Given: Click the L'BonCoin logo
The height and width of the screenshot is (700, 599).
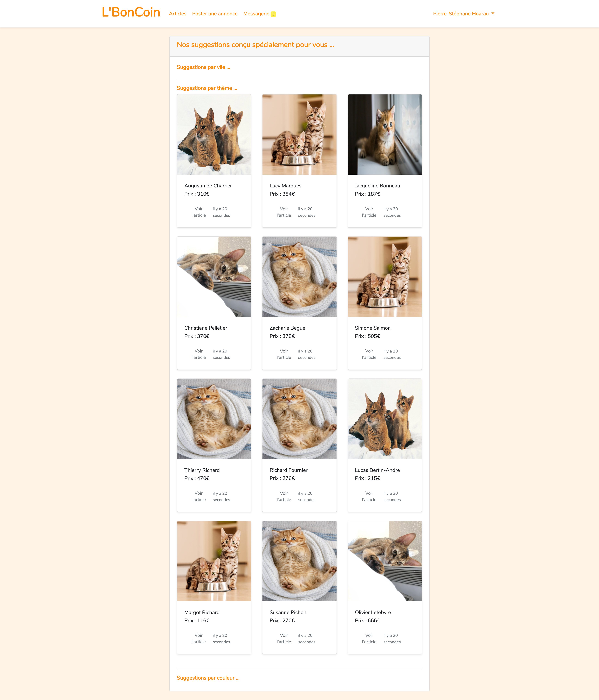Looking at the screenshot, I should 131,12.
